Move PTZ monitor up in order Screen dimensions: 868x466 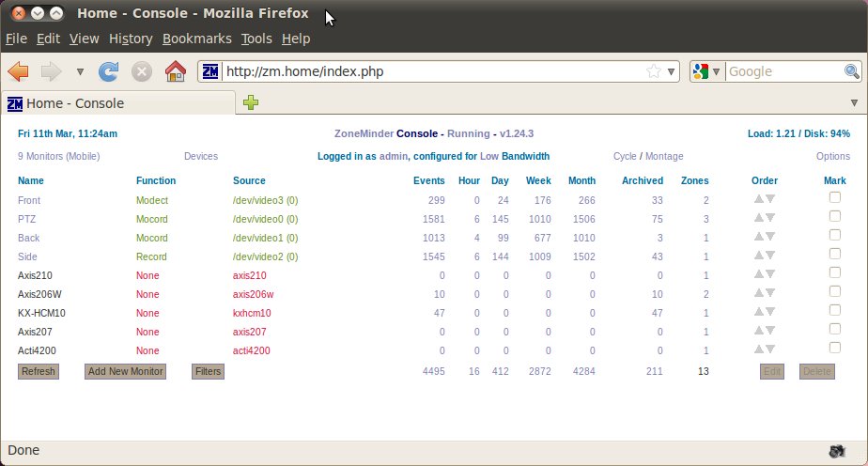point(759,218)
